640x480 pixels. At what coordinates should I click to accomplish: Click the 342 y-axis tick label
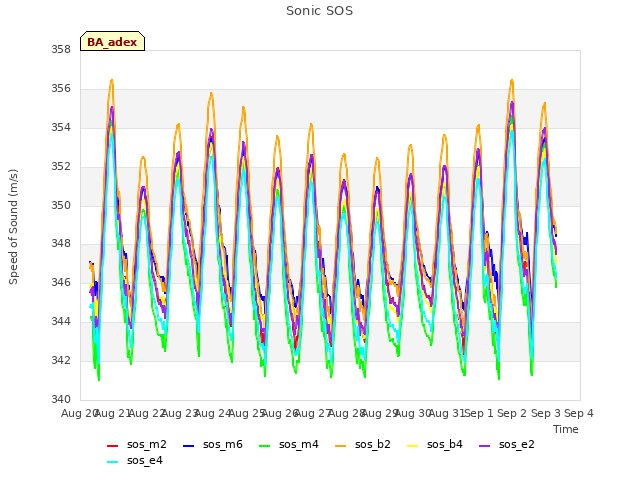(61, 360)
